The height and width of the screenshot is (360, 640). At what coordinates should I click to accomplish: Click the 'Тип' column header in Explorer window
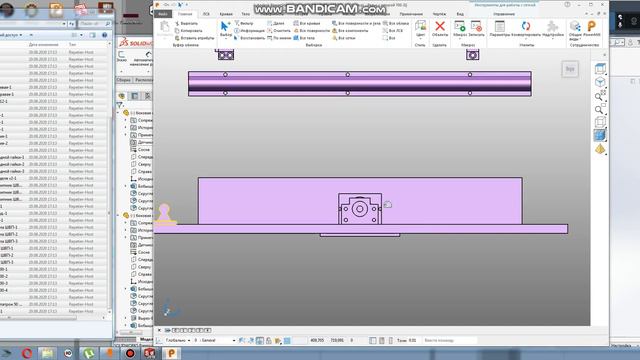pos(73,44)
